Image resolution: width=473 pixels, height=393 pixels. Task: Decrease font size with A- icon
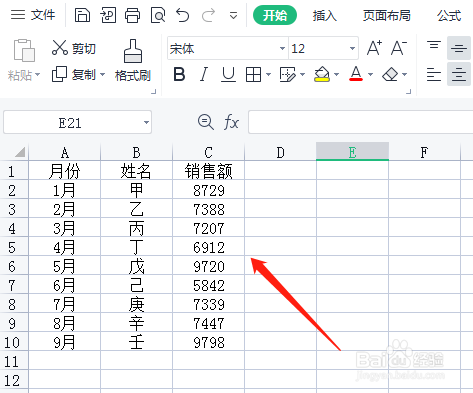[399, 48]
